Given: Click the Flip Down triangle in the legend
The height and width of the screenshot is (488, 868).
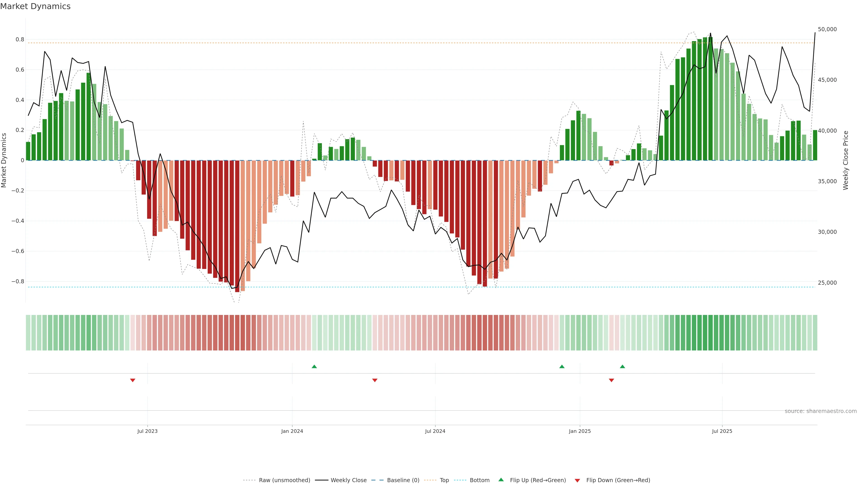Looking at the screenshot, I should [x=577, y=480].
